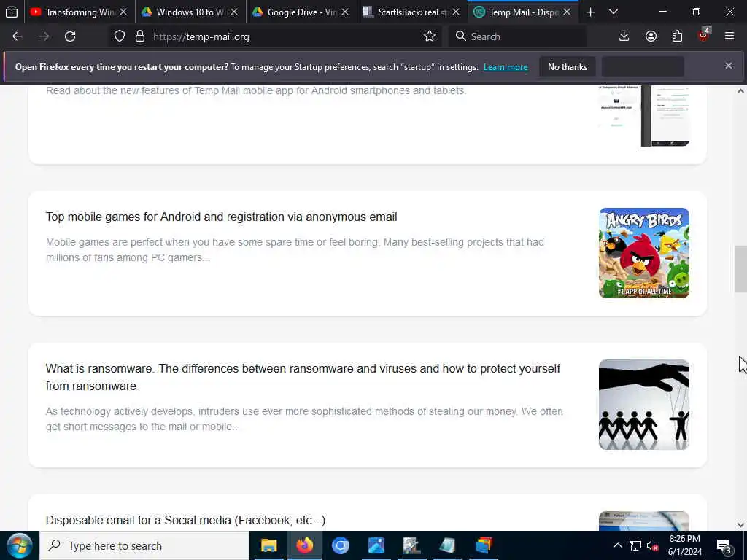Follow the Learn more link

[x=506, y=67]
